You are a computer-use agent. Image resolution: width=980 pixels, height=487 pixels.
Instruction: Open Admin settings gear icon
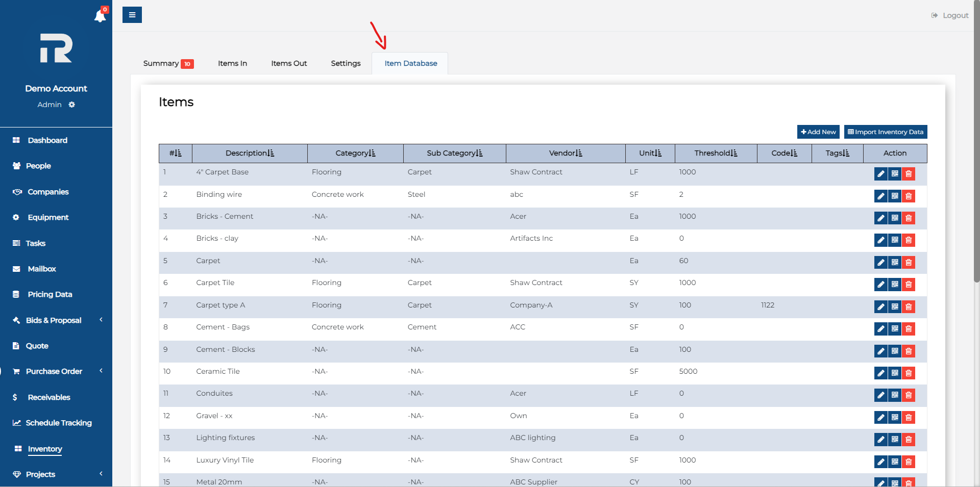coord(72,105)
